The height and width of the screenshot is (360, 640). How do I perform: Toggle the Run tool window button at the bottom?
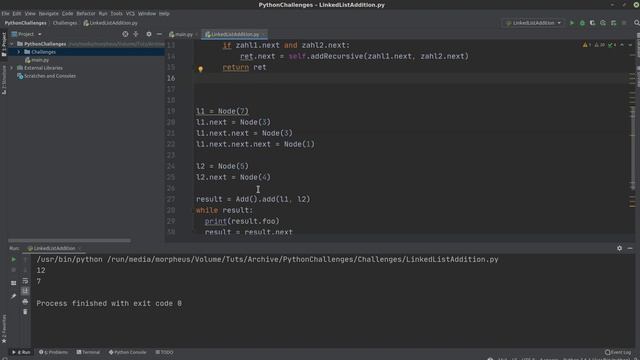pyautogui.click(x=21, y=352)
